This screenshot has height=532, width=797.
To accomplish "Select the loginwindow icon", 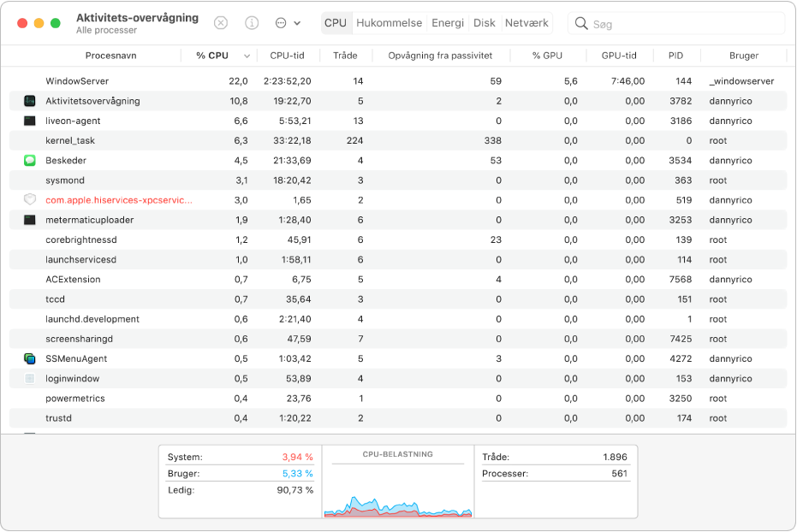I will [x=30, y=379].
